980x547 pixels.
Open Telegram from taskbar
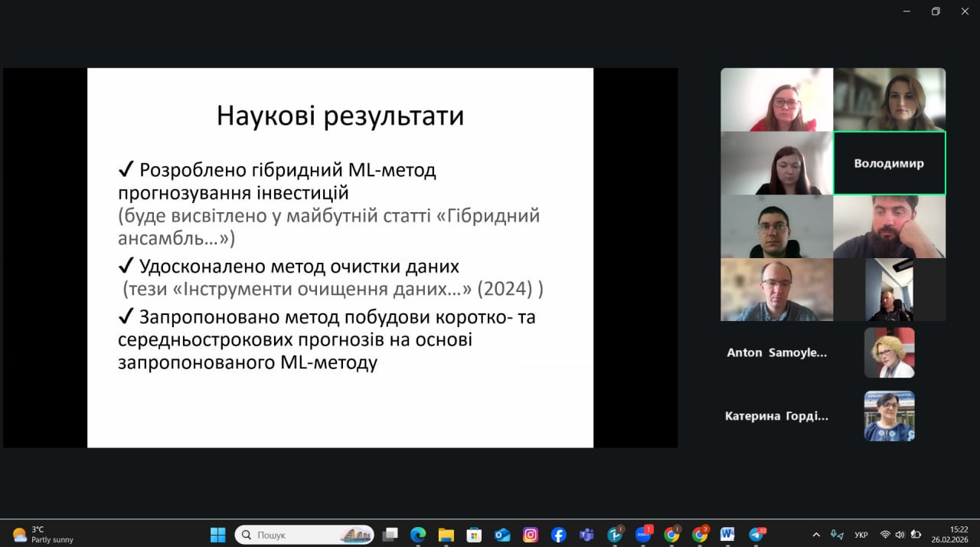756,535
